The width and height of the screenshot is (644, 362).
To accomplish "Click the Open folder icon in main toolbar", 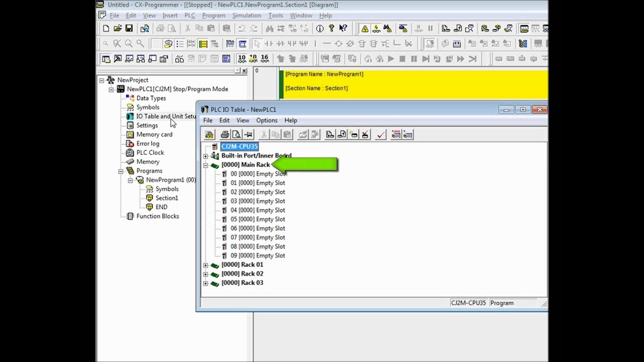I will point(118,29).
